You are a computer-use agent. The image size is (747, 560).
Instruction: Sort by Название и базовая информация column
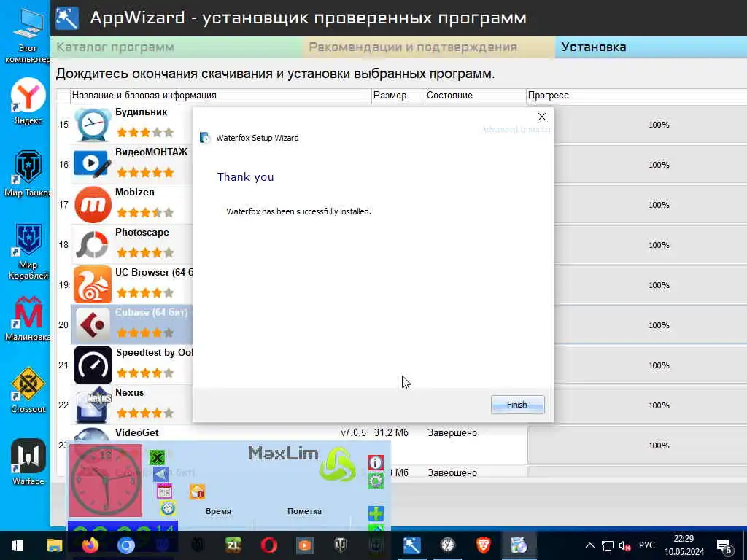pos(220,96)
